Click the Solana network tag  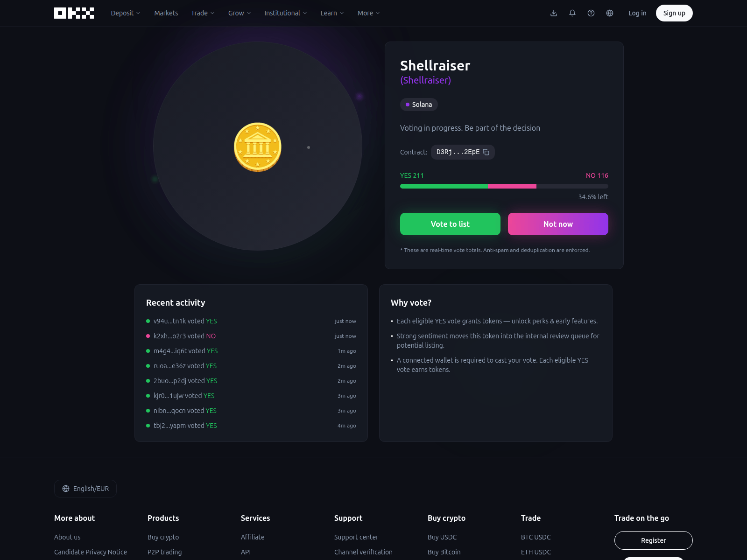pos(419,105)
